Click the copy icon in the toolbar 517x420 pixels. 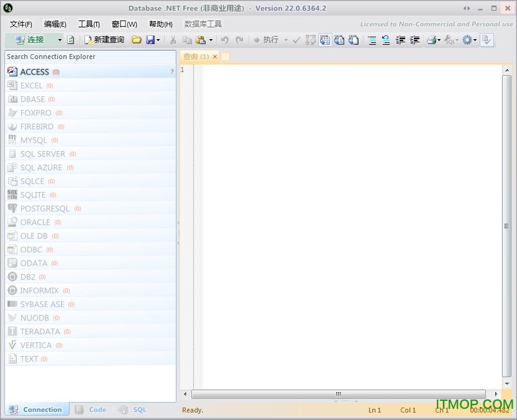[x=187, y=40]
